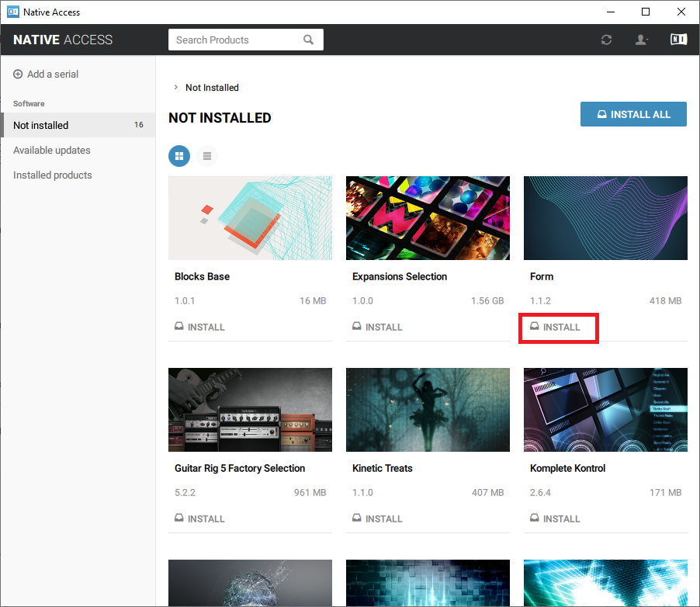This screenshot has height=607, width=700.
Task: Install Komplete Kontrol
Action: [x=555, y=519]
